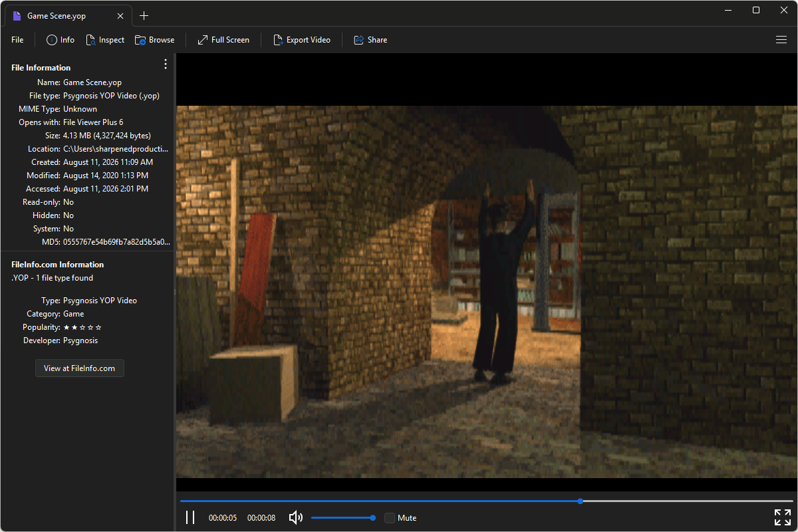Minimize the application window
This screenshot has height=532, width=798.
pyautogui.click(x=730, y=10)
